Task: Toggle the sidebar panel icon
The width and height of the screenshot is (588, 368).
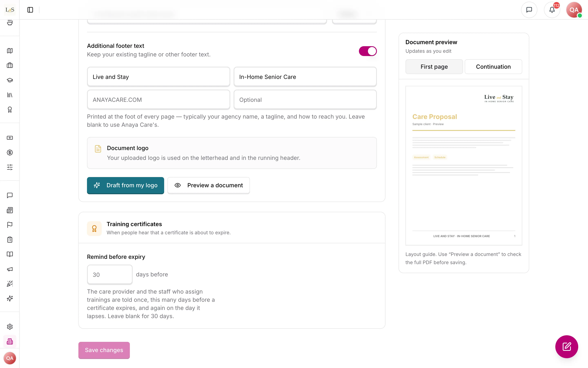Action: (30, 10)
